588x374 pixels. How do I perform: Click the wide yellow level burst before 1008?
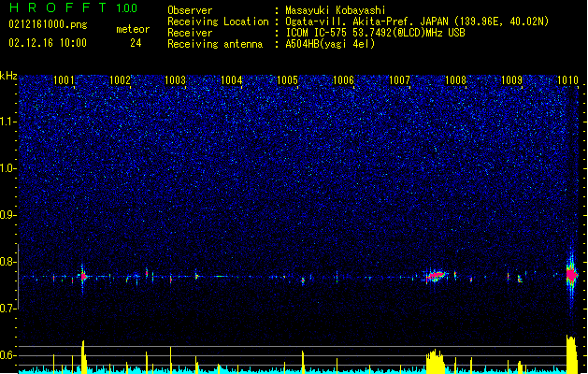coord(435,362)
